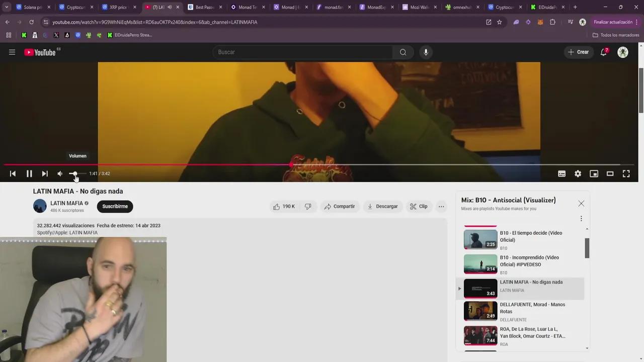Image resolution: width=644 pixels, height=362 pixels.
Task: Switch to the Solana price tab
Action: [x=33, y=7]
